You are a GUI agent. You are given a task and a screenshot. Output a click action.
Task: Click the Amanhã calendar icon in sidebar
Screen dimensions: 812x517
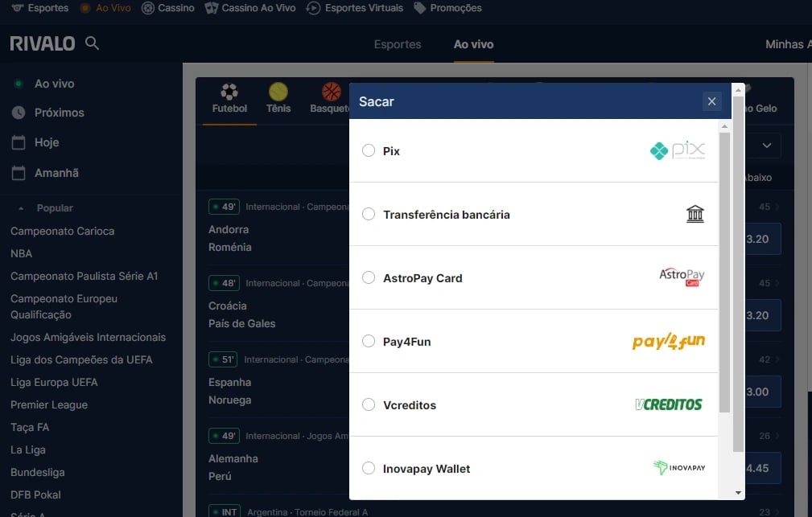[19, 173]
